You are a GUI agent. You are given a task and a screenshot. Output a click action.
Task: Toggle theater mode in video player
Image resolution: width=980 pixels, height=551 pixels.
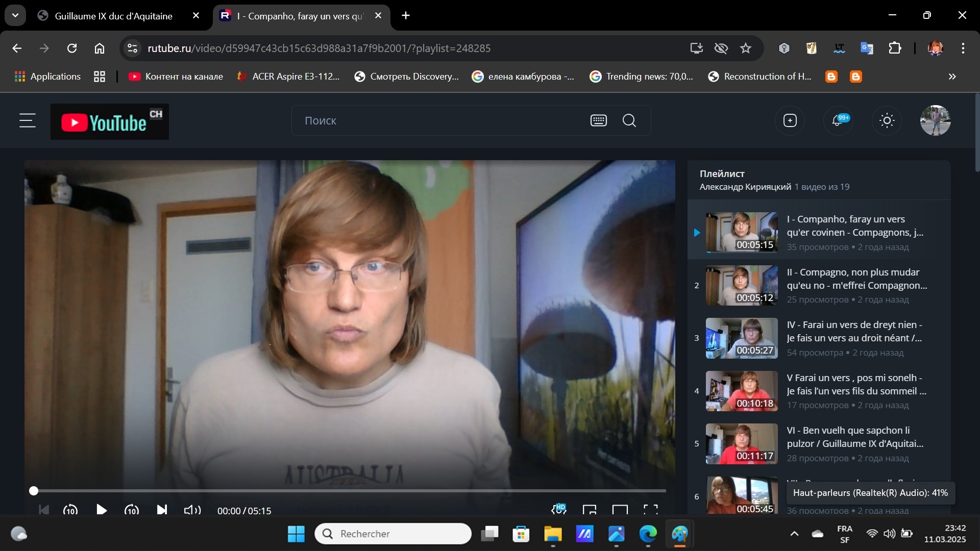coord(620,510)
